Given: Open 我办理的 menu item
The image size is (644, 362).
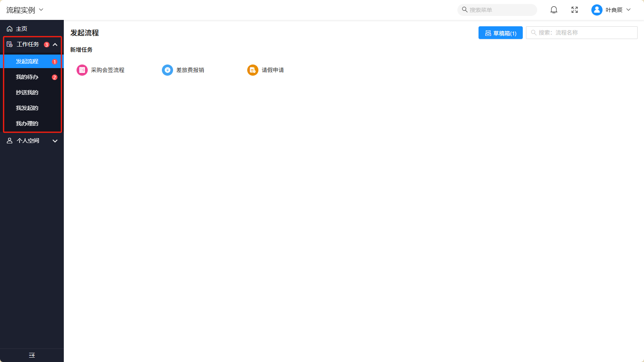Looking at the screenshot, I should coord(27,123).
